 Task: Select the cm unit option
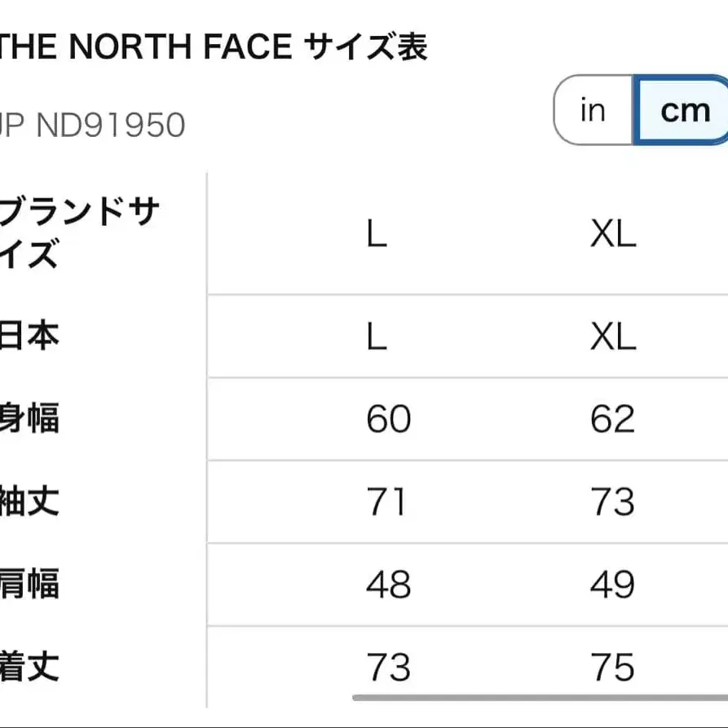687,108
